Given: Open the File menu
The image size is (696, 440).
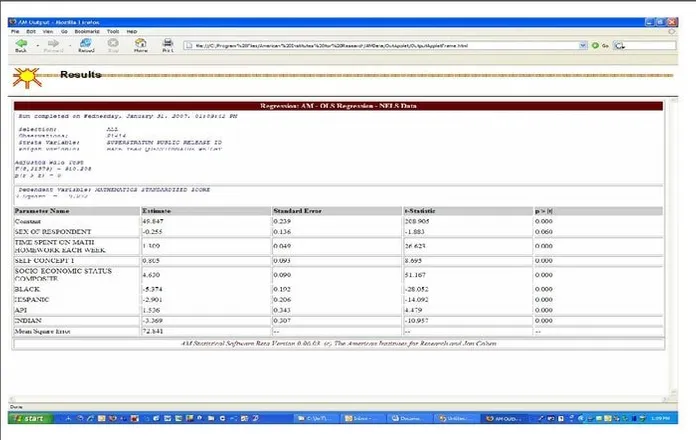Looking at the screenshot, I should tap(15, 32).
